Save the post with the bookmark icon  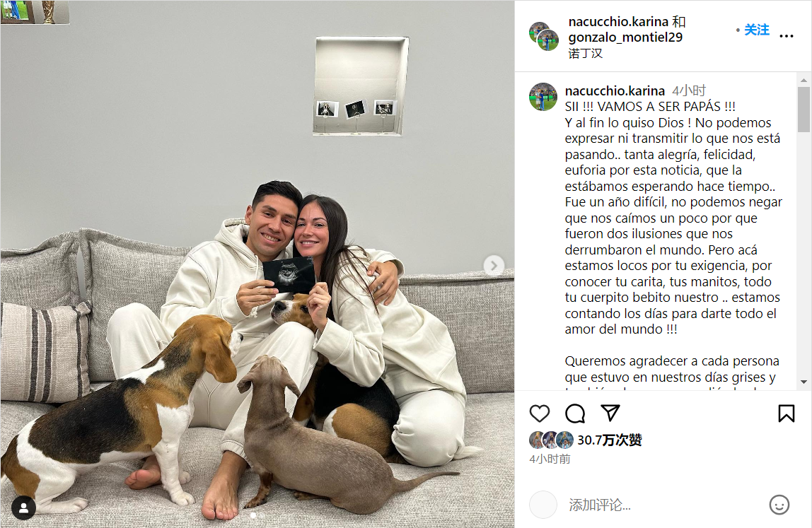[786, 413]
